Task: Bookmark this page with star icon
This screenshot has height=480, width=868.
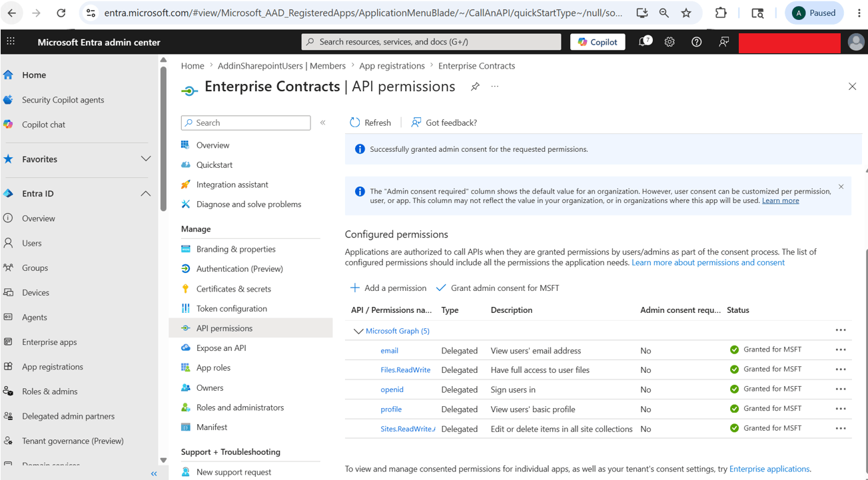Action: [x=686, y=13]
